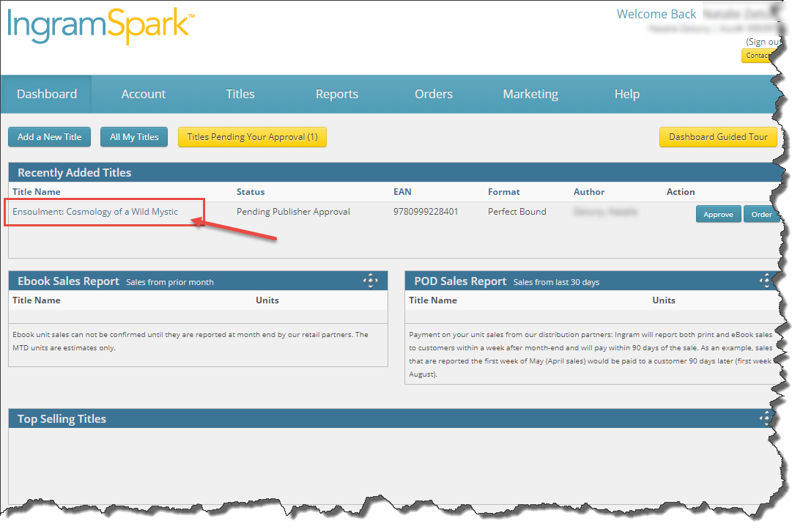The width and height of the screenshot is (803, 532).
Task: Open Titles Pending Your Approval (1)
Action: pos(253,137)
